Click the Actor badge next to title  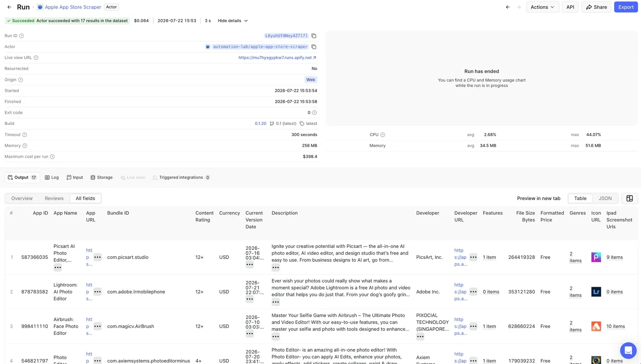click(111, 7)
